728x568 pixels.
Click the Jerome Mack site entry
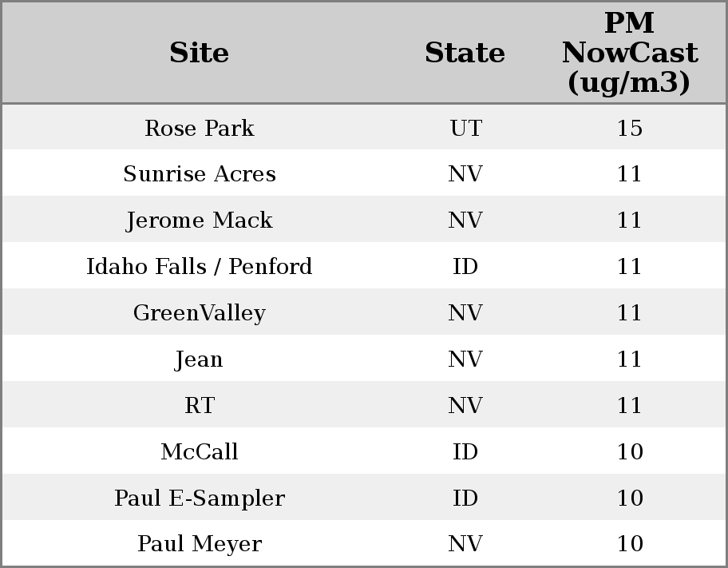200,220
